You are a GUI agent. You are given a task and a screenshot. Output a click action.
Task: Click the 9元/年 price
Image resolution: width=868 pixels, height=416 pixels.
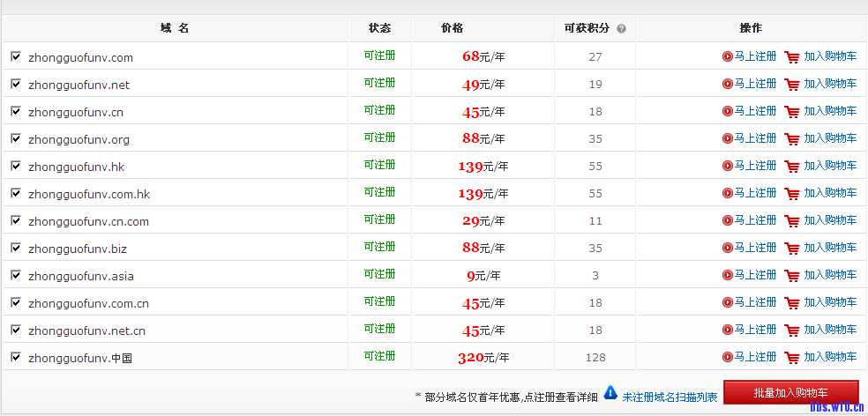point(483,276)
